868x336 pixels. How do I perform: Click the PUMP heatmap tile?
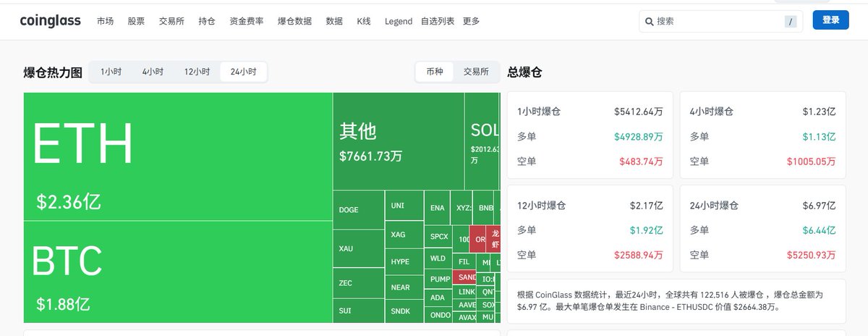(438, 279)
